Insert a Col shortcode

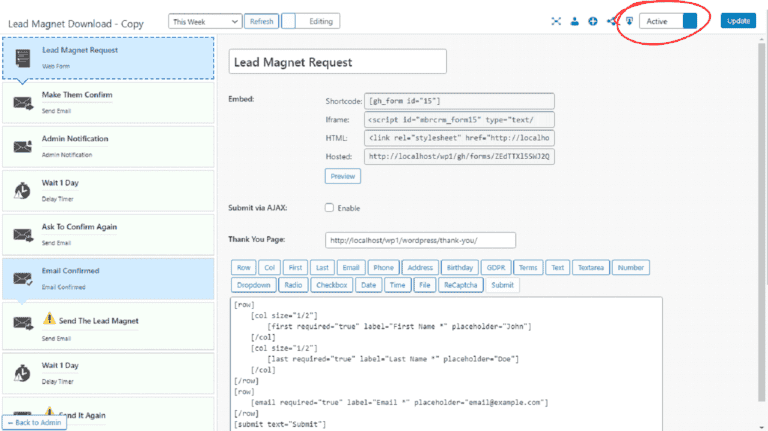coord(269,267)
